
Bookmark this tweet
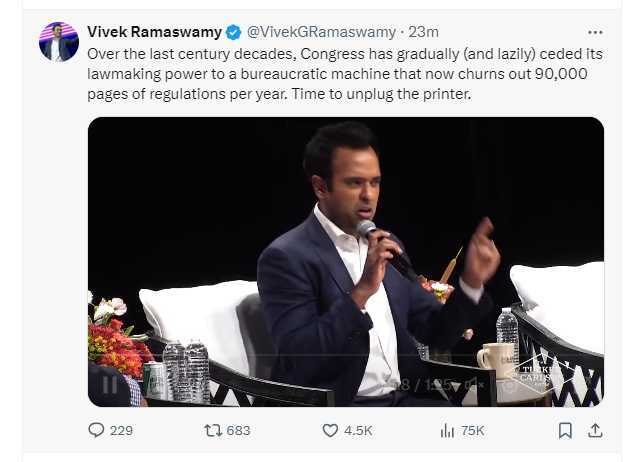click(x=565, y=430)
